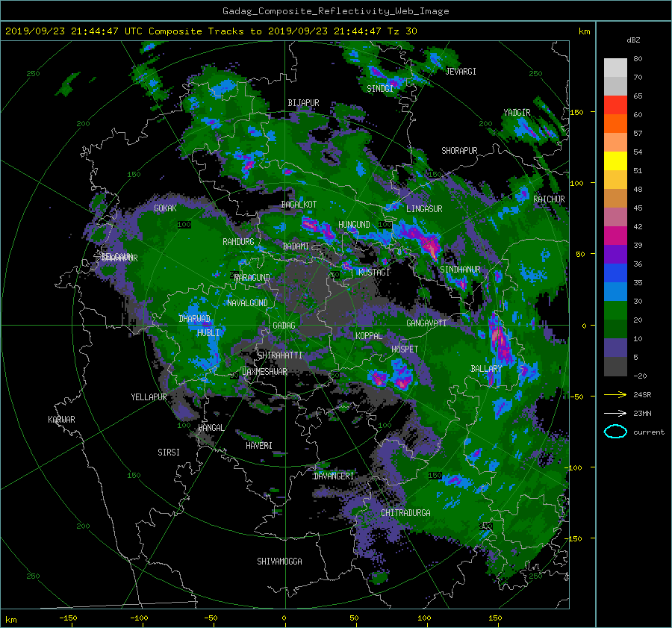
Task: Click the BAGALKOT city label
Action: (x=299, y=205)
